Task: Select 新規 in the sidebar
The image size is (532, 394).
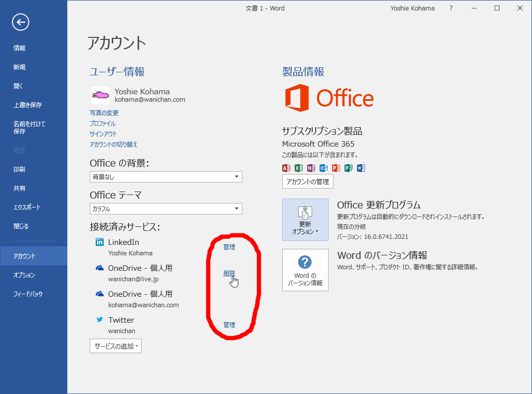Action: 19,67
